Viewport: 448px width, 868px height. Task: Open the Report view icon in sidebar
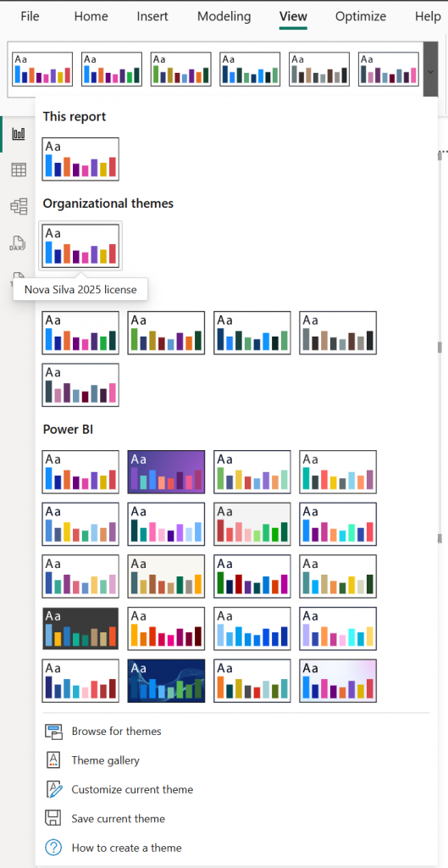click(x=19, y=134)
